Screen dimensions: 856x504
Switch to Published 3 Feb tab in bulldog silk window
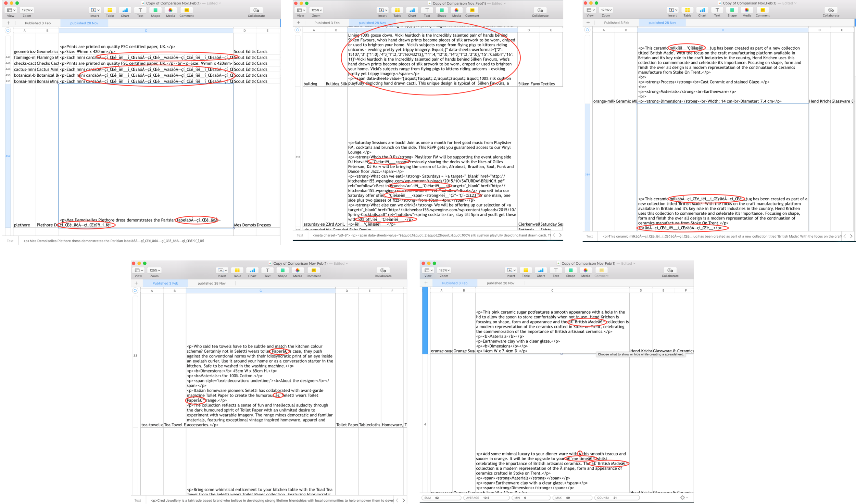[327, 23]
